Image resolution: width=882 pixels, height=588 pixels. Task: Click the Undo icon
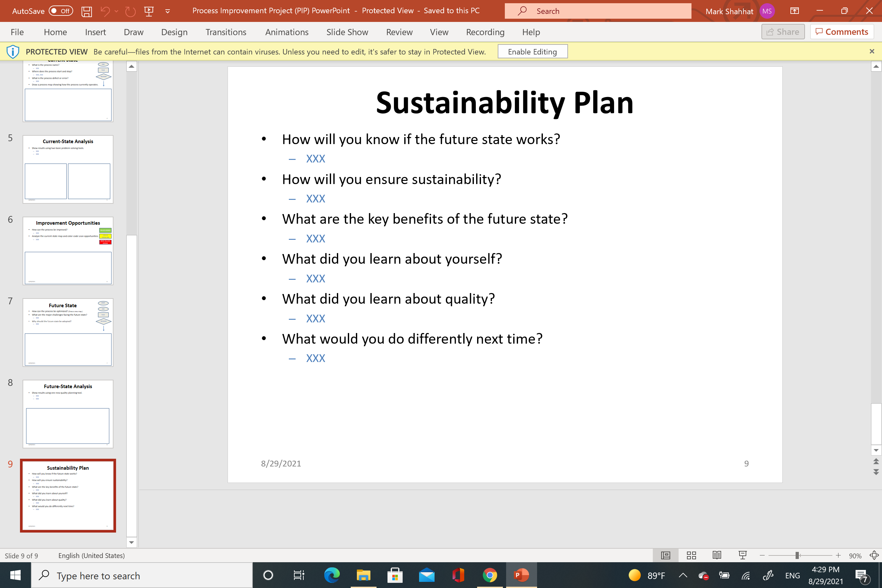coord(106,11)
